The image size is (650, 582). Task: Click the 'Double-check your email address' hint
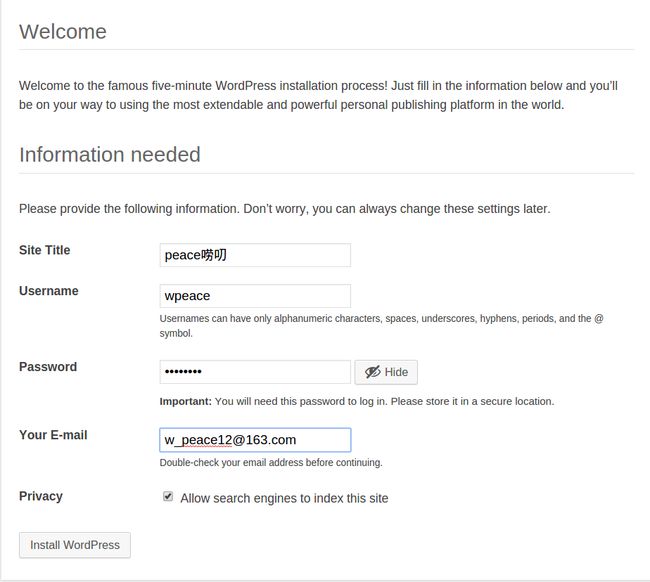pyautogui.click(x=271, y=463)
